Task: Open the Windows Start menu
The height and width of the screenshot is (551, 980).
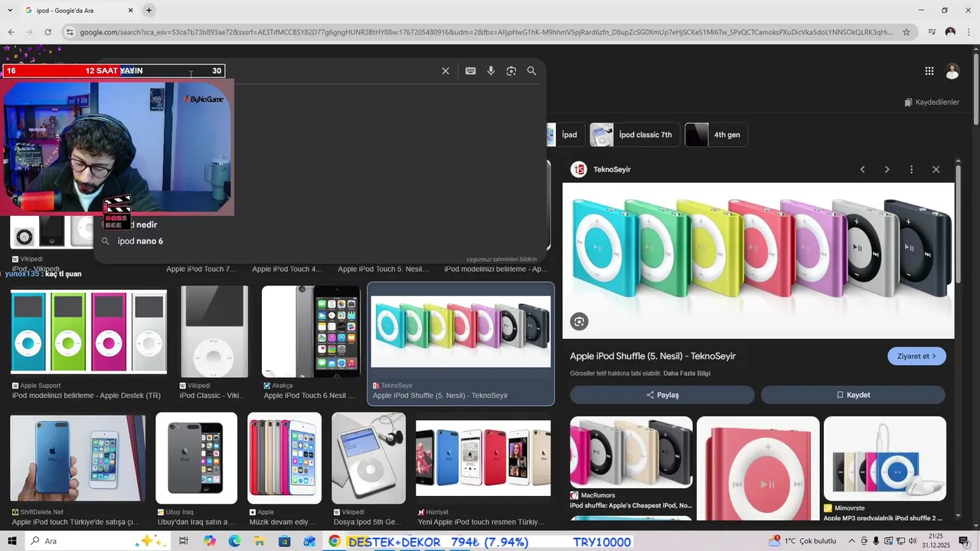Action: click(11, 541)
